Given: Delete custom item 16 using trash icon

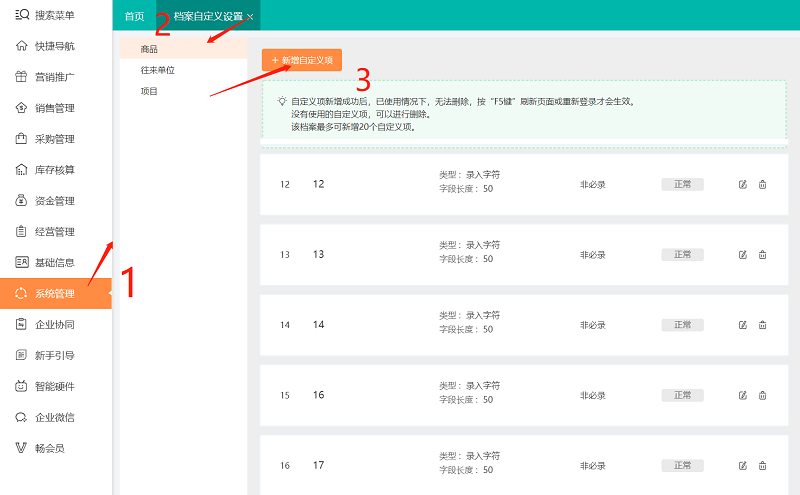Looking at the screenshot, I should click(x=762, y=395).
